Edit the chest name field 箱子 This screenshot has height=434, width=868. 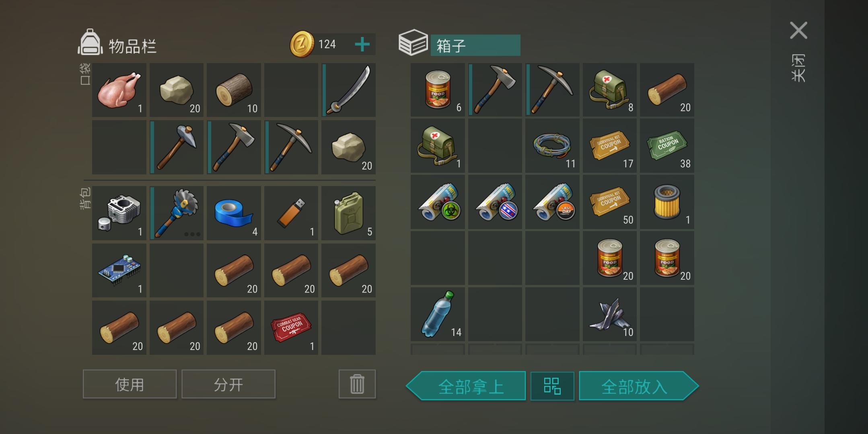click(x=475, y=45)
